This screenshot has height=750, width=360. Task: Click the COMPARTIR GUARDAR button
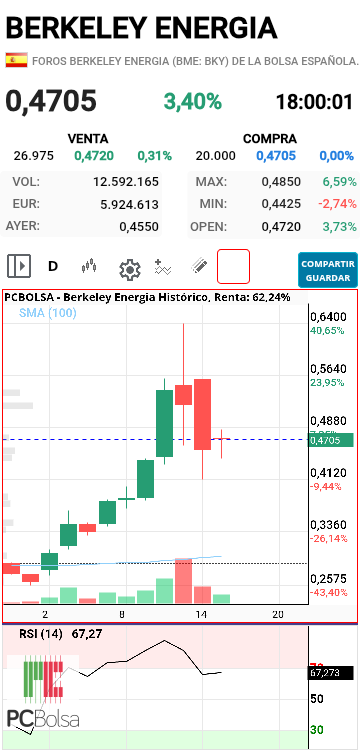[x=328, y=270]
